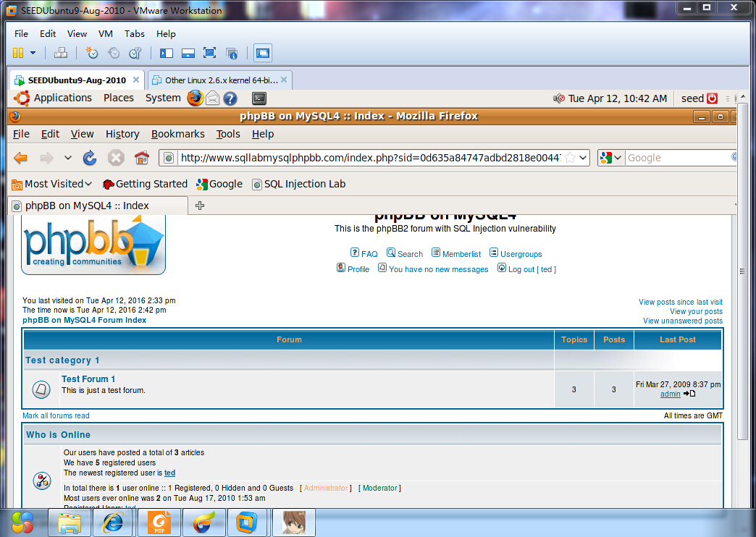Open the SQL Injection Lab bookmark
The width and height of the screenshot is (756, 537).
tap(299, 184)
